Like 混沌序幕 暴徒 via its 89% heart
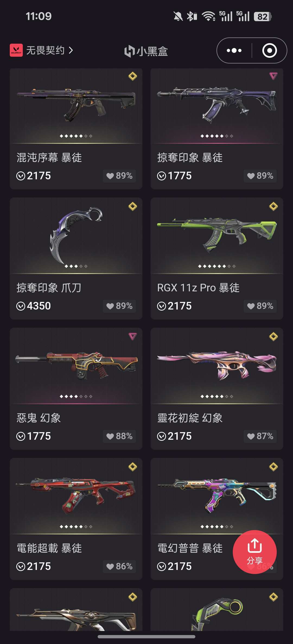The image size is (293, 644). coord(119,176)
